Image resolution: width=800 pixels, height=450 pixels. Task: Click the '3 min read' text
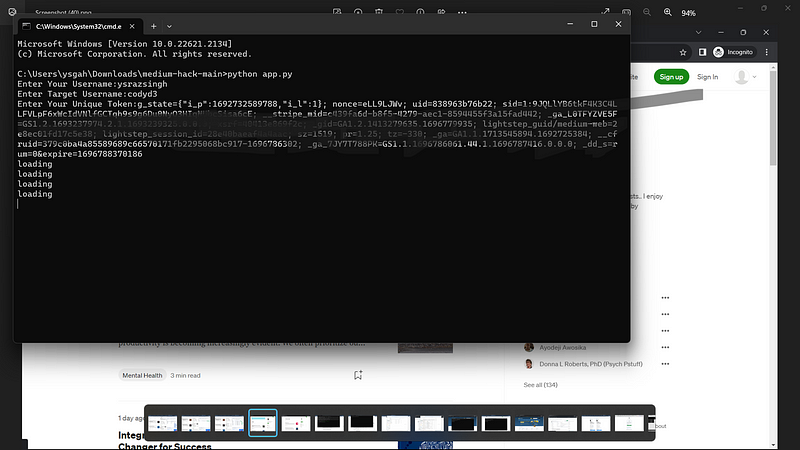185,376
